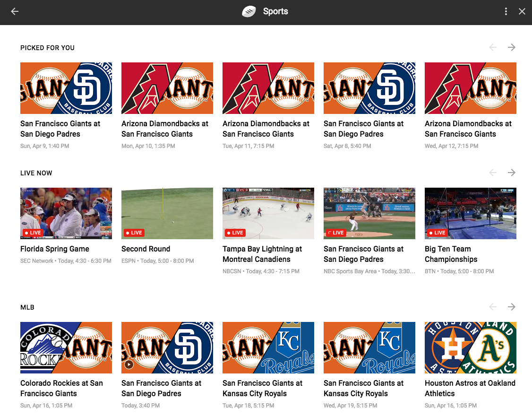Screen dimensions: 532x416
Task: Click the LIVE badge on Second Round
Action: [x=134, y=233]
